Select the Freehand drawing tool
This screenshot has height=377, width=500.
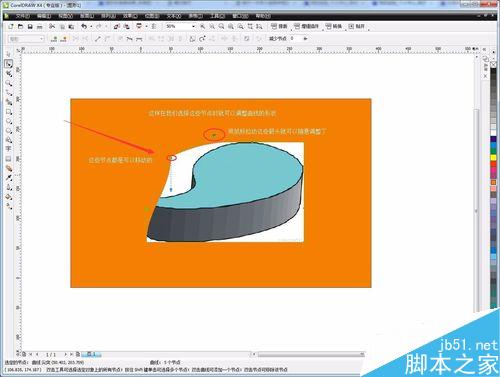(9, 93)
